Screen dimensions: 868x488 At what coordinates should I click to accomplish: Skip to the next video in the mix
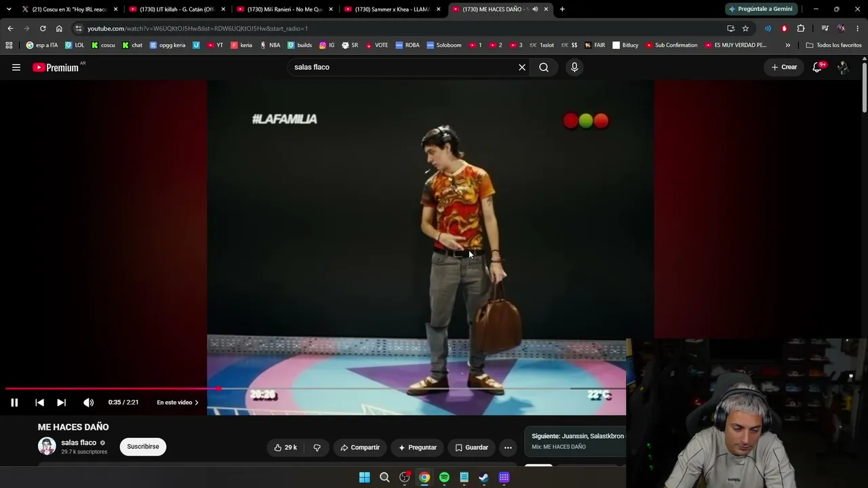[x=61, y=403]
